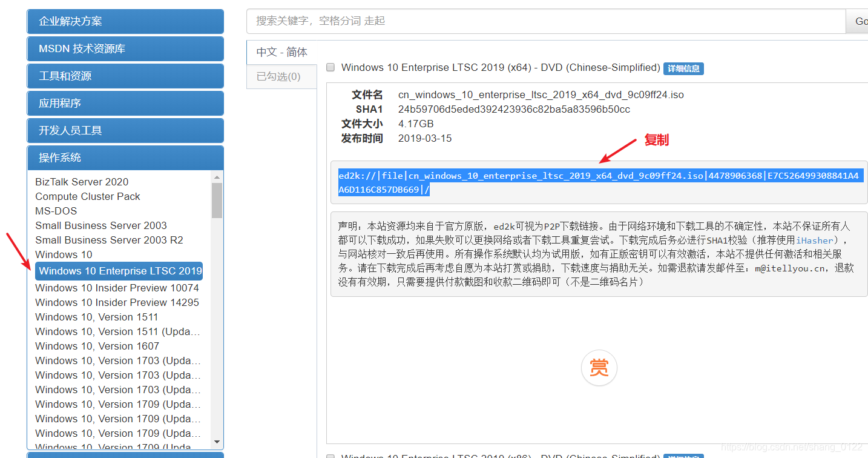Click the file size value 4.17GB
Viewport: 868px width, 458px height.
[x=416, y=124]
